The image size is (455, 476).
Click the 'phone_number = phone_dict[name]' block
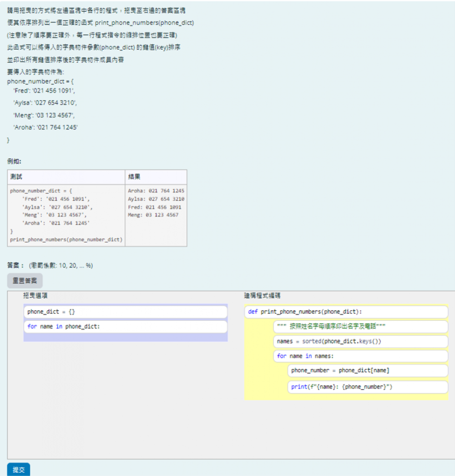pyautogui.click(x=368, y=370)
